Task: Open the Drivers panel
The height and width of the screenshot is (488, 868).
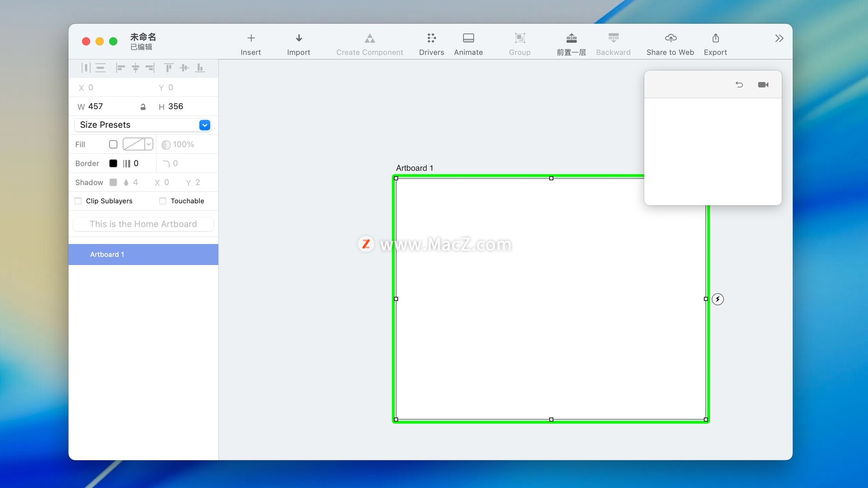Action: 431,44
